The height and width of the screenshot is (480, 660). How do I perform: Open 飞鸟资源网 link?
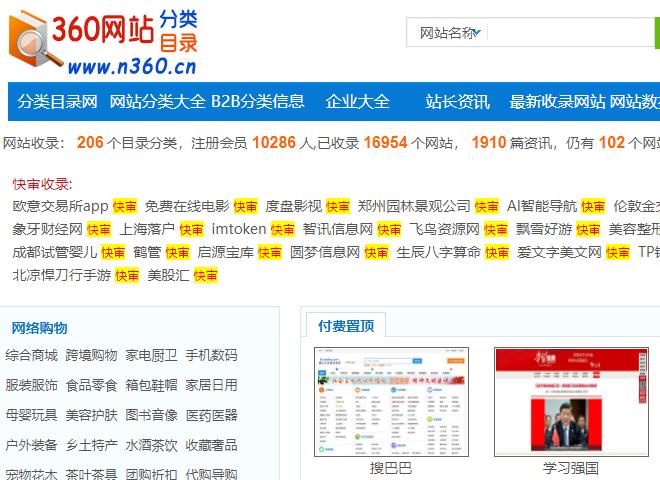click(x=444, y=229)
